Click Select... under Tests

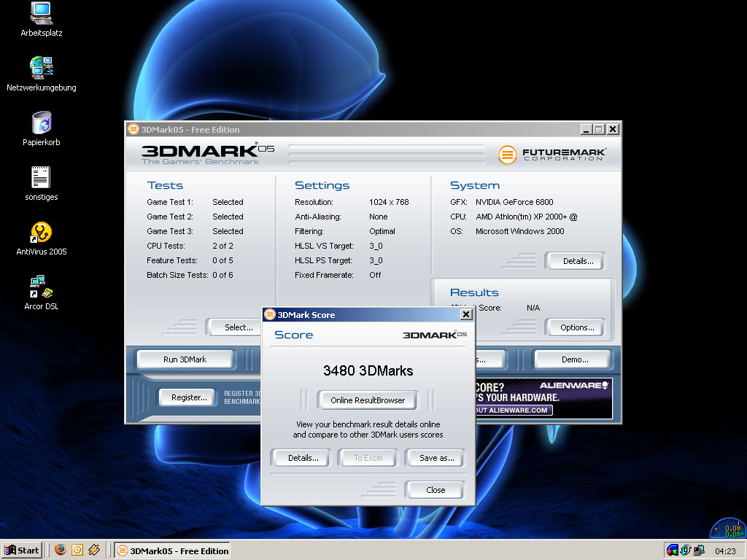tap(236, 327)
